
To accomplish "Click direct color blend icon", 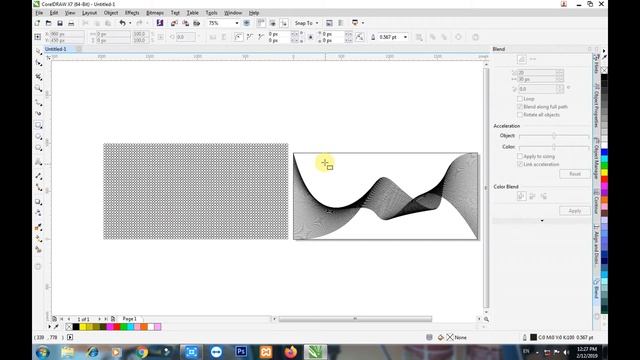I will (x=521, y=196).
